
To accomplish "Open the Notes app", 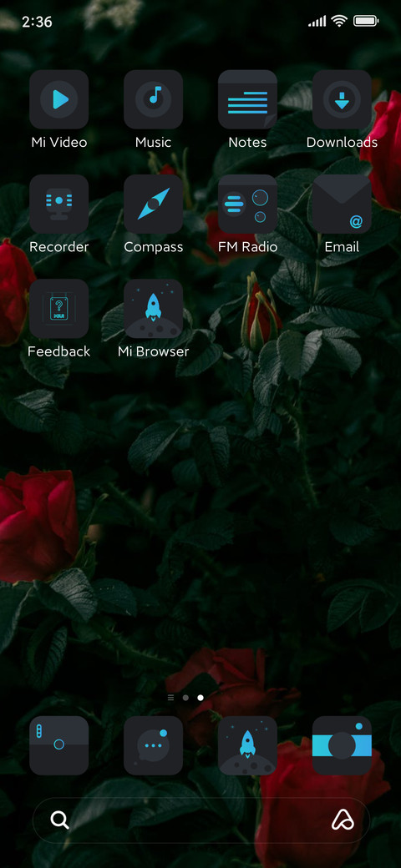I will point(247,99).
